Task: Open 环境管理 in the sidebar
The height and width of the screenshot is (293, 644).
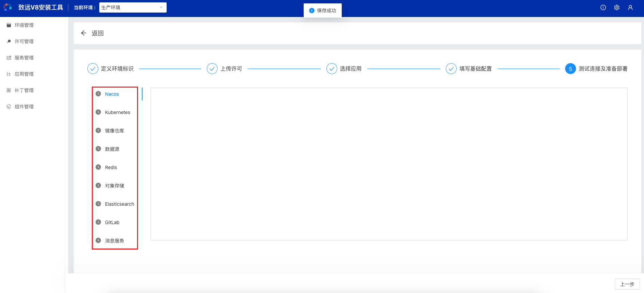Action: click(24, 25)
